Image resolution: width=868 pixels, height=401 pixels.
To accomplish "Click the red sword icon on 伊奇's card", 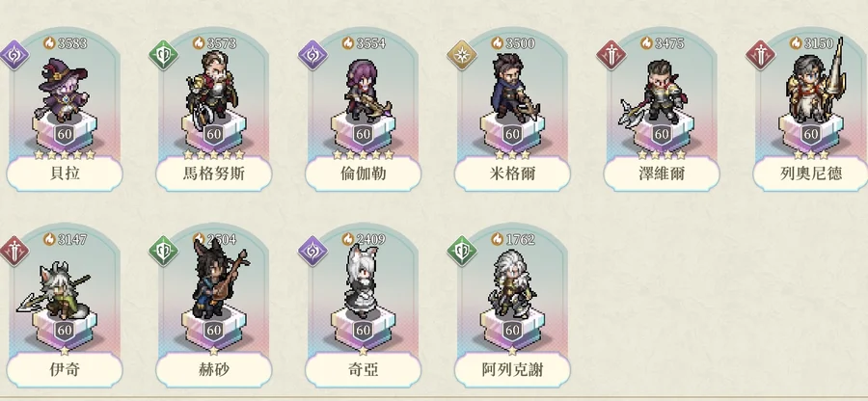I will click(14, 251).
